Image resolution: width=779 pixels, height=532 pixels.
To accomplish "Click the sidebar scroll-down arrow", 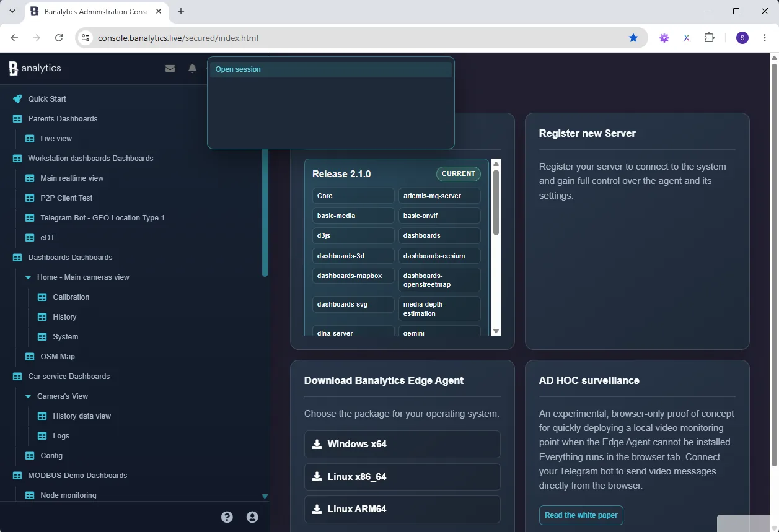I will coord(265,496).
